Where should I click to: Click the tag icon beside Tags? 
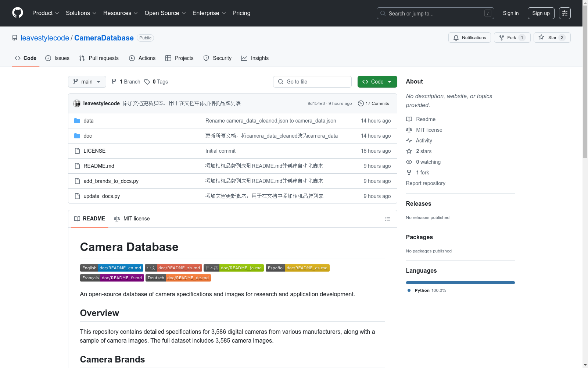point(147,82)
